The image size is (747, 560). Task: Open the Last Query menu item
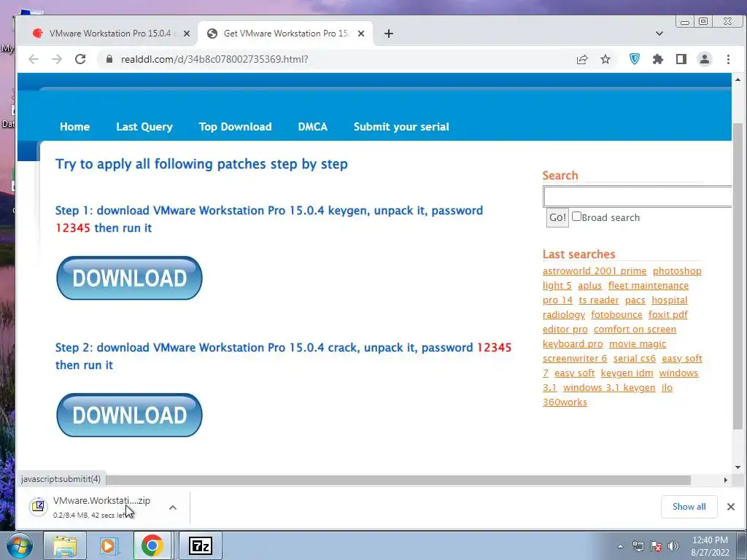coord(144,127)
